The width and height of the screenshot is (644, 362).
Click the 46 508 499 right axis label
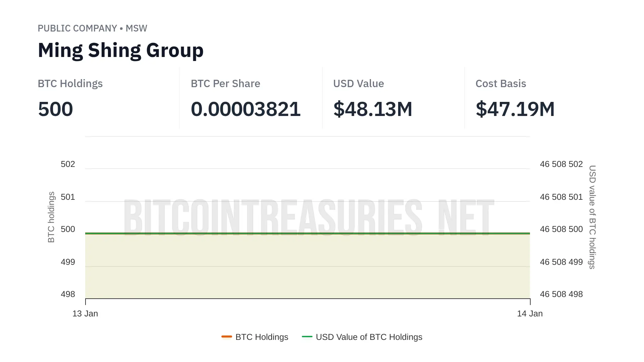coord(561,262)
